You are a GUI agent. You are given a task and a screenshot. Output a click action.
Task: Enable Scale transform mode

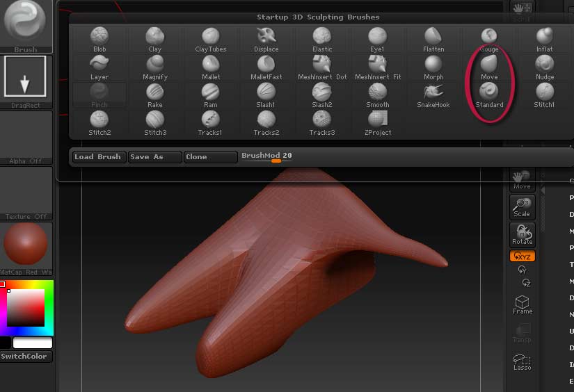point(522,206)
